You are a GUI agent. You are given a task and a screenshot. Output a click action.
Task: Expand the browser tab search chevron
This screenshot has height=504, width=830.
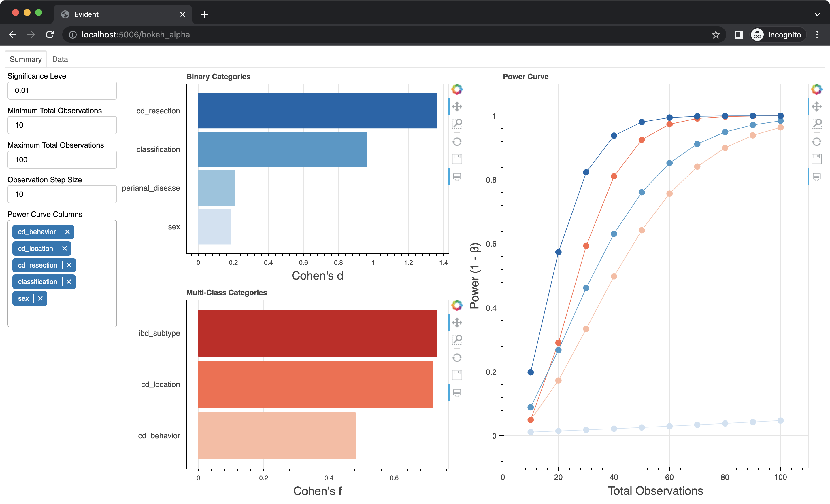click(x=817, y=14)
